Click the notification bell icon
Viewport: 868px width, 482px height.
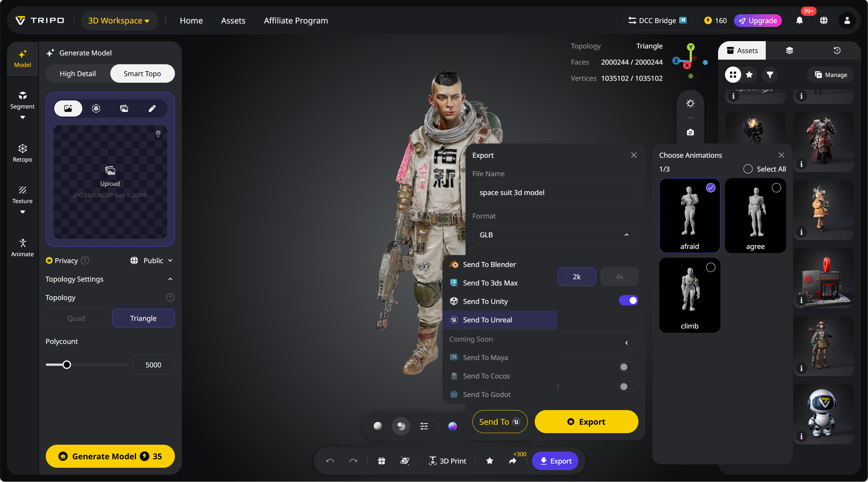[799, 21]
